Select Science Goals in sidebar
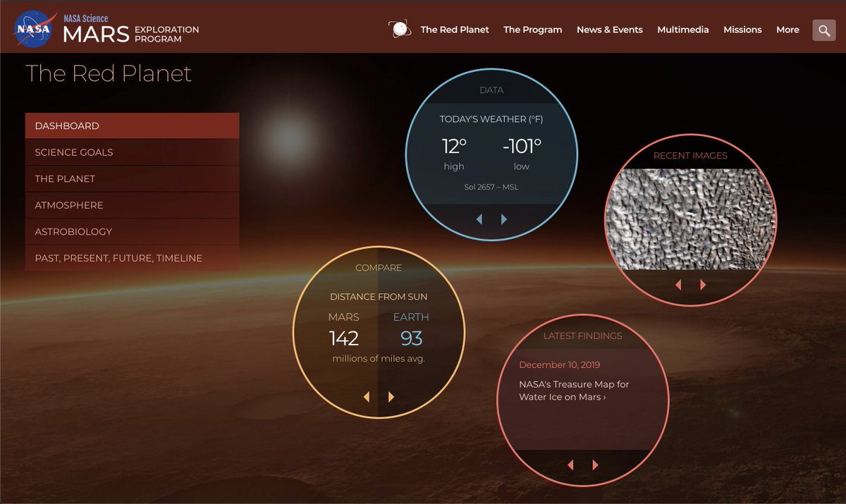 133,152
